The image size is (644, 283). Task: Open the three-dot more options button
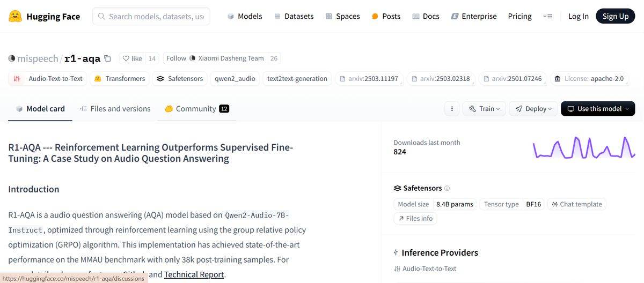(452, 109)
